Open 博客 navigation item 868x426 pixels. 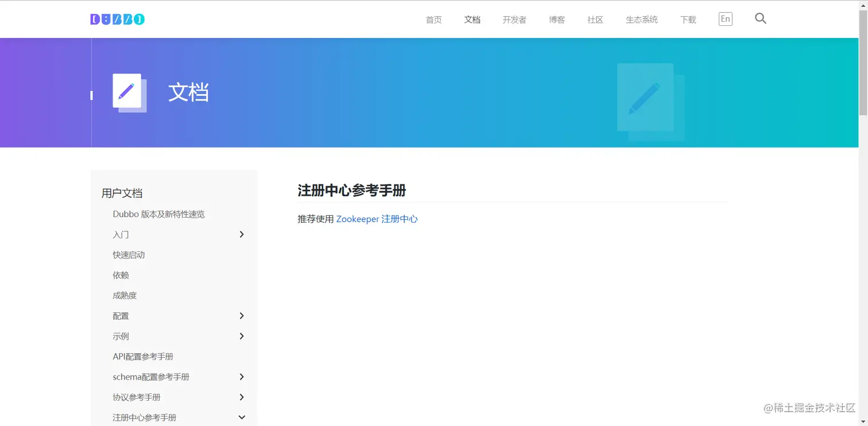click(x=557, y=20)
